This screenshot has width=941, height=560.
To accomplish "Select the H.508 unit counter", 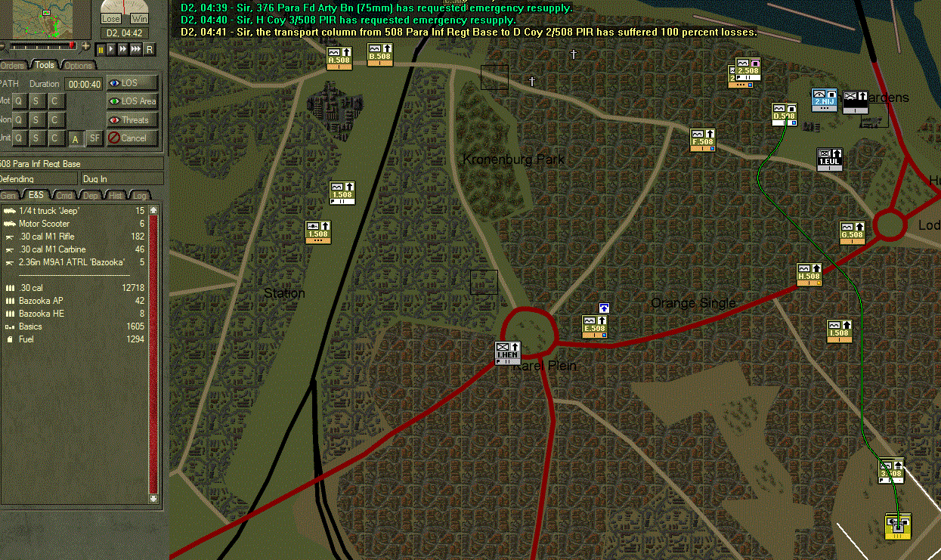I will click(809, 275).
